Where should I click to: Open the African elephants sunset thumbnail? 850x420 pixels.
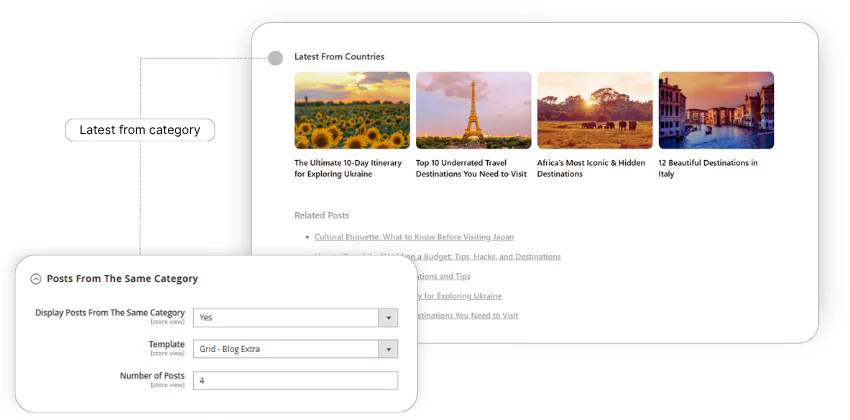pyautogui.click(x=594, y=110)
